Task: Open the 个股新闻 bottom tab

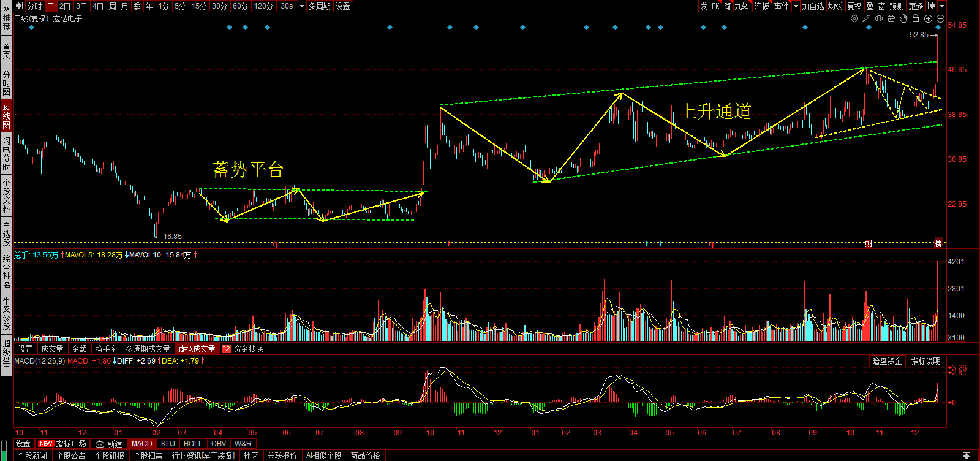Action: click(x=32, y=455)
